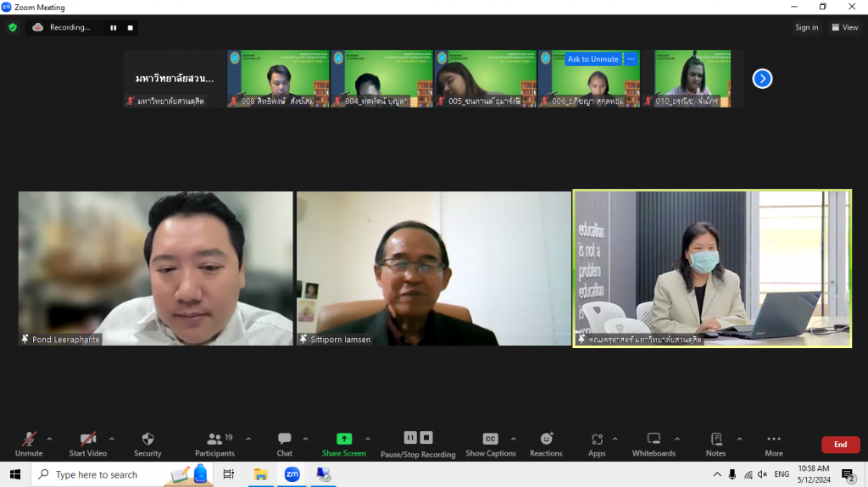Toggle Show Captions
The image size is (868, 487).
[x=490, y=443]
